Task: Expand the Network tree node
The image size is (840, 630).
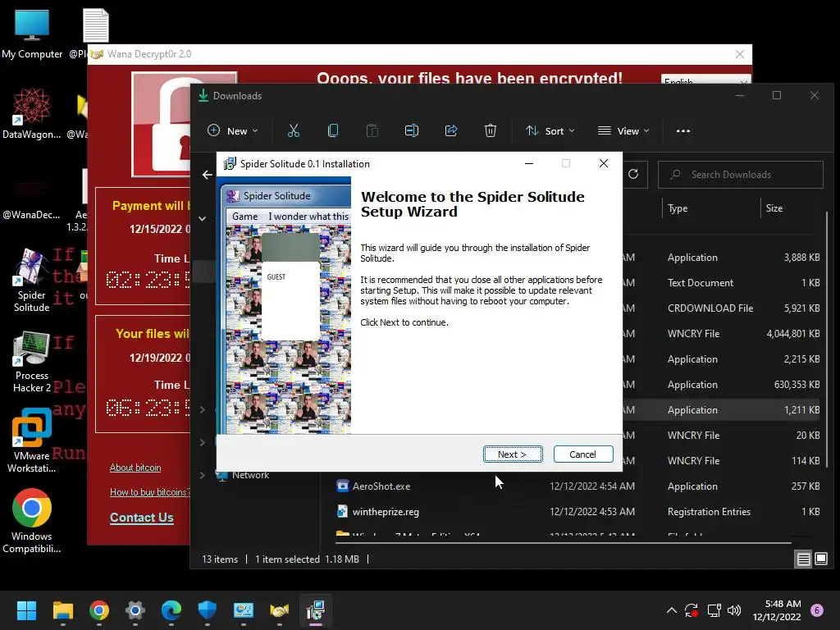Action: pyautogui.click(x=203, y=475)
